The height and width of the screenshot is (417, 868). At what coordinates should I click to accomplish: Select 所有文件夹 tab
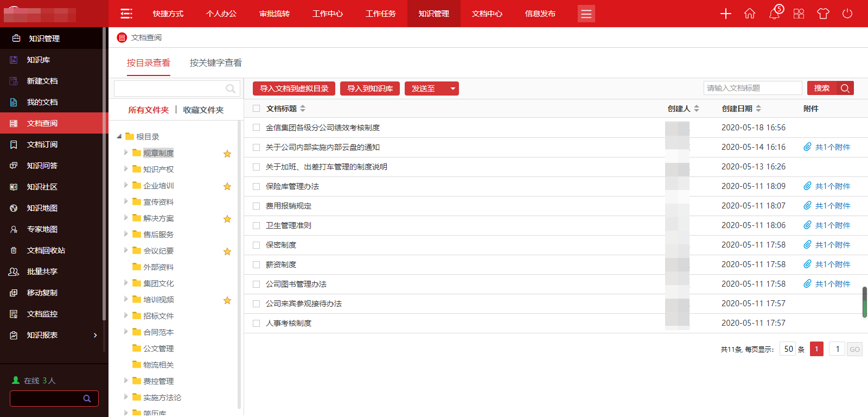point(149,110)
